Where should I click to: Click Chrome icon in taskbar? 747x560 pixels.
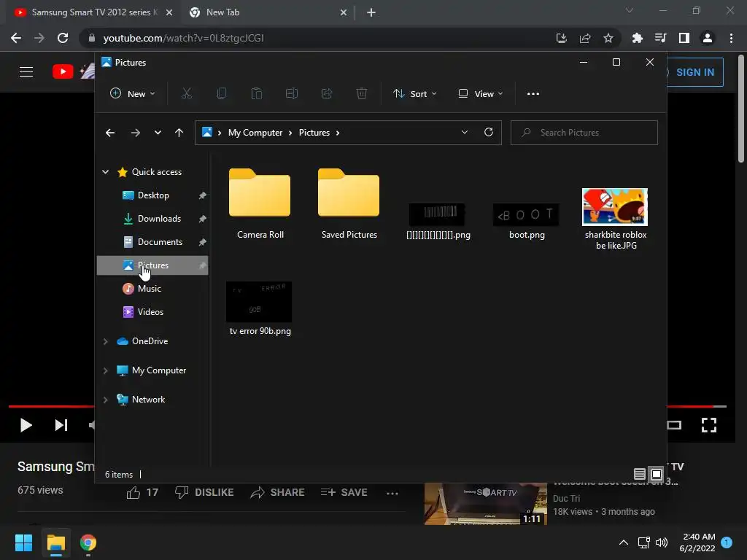(88, 542)
